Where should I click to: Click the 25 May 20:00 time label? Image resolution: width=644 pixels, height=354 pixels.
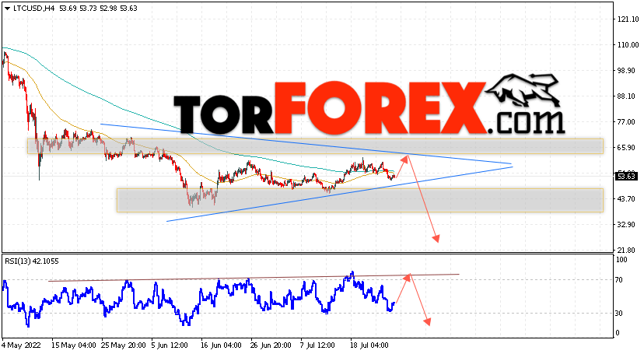(123, 345)
